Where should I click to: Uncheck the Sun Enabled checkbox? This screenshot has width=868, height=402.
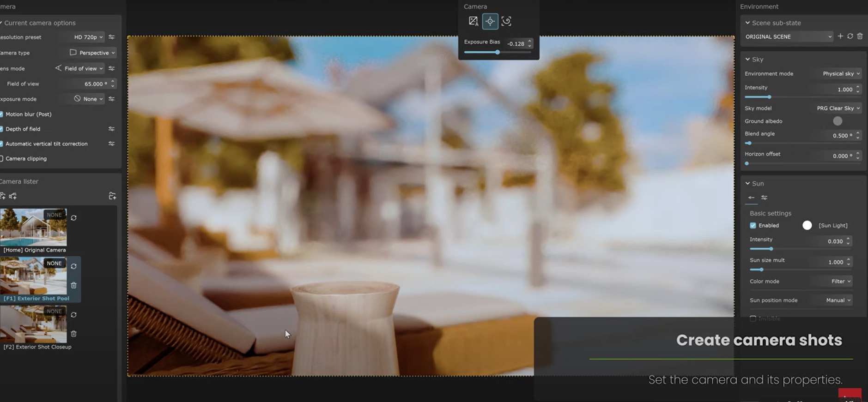coord(753,225)
